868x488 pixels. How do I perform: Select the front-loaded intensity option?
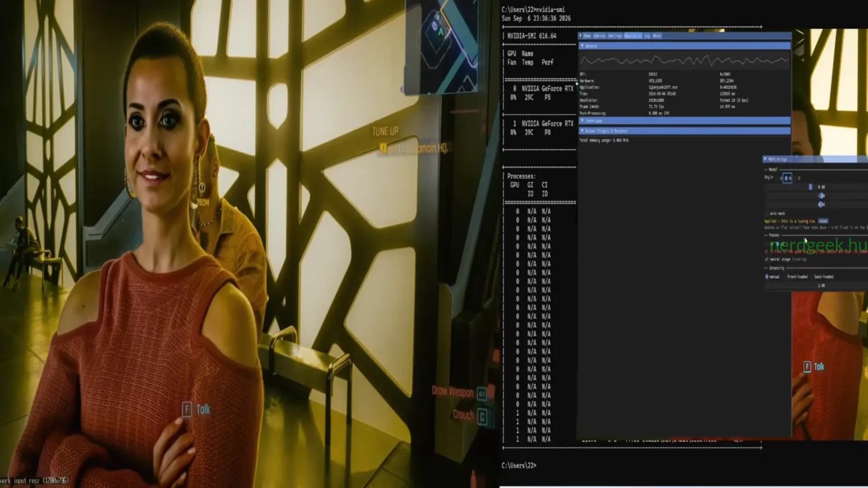tap(797, 277)
